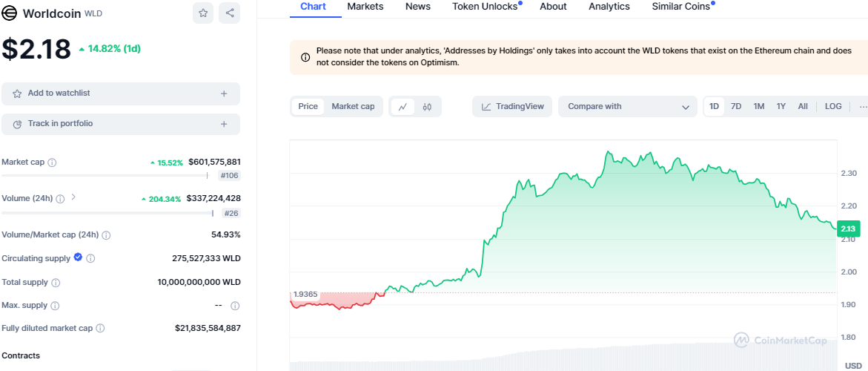Click the Circulating supply verified badge
This screenshot has width=868, height=371.
click(x=78, y=257)
